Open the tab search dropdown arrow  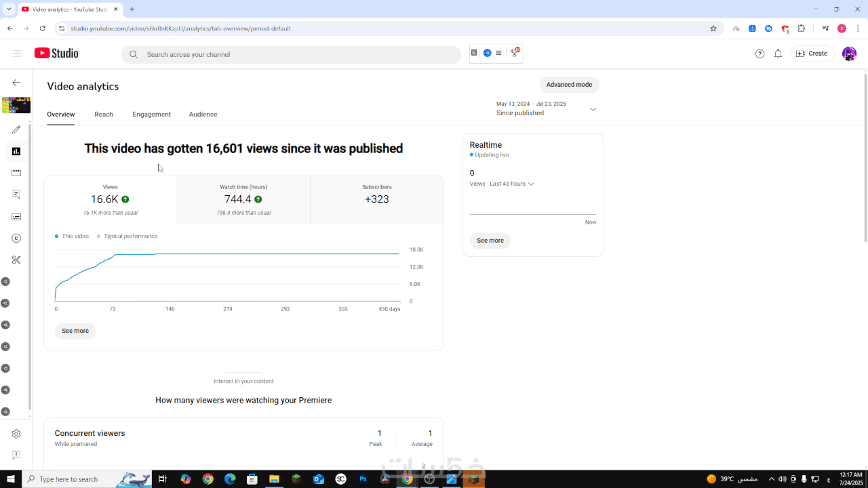(9, 9)
